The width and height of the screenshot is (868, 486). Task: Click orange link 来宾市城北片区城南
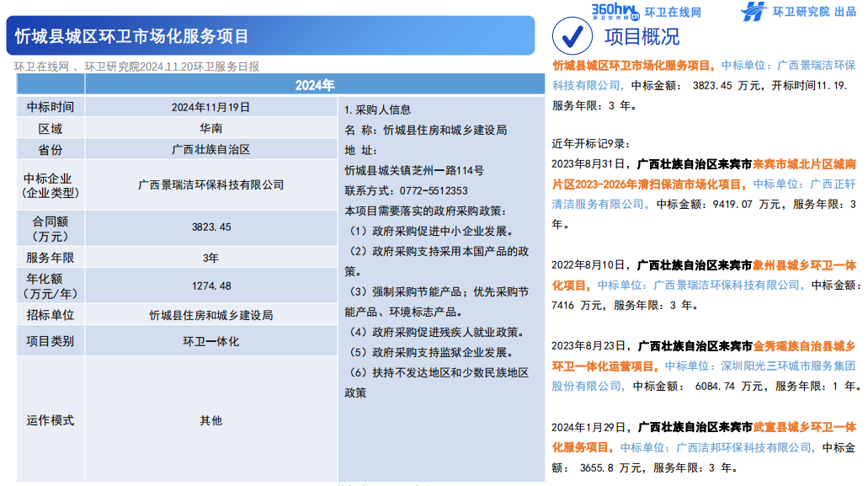click(804, 164)
